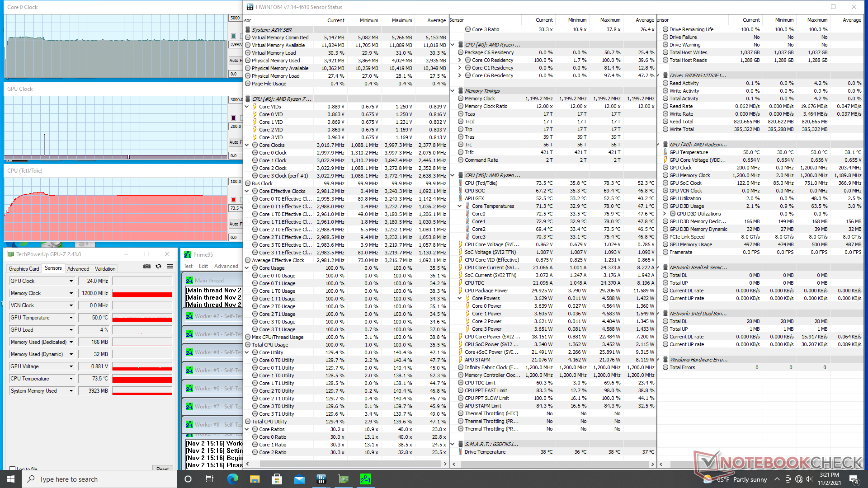Click the GPU-Z taskbar icon

point(343,479)
